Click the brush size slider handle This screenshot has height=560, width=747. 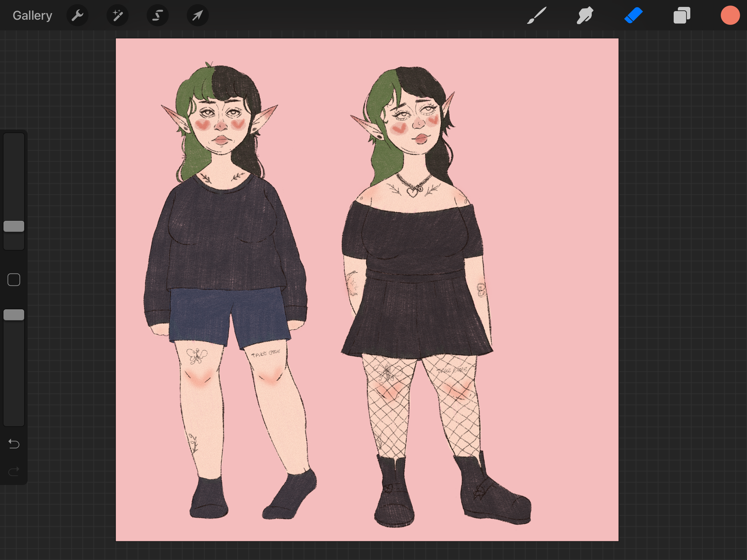tap(14, 226)
